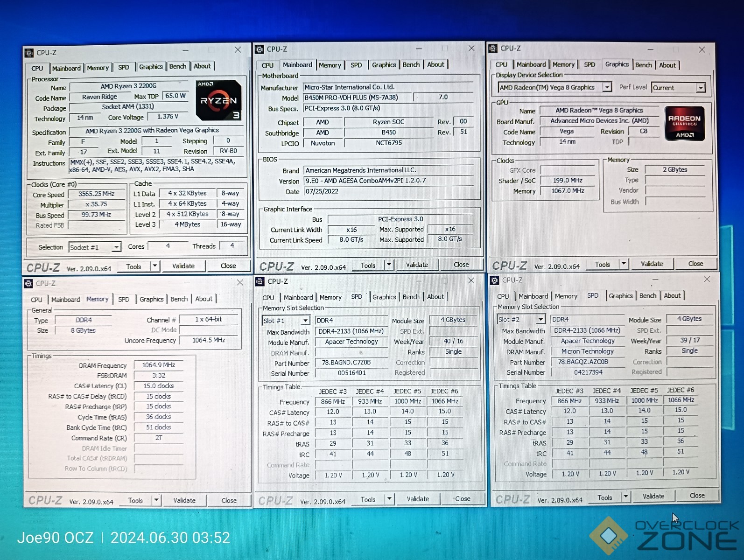Select the Graphics tab in the Slot #1 window
Viewport: 744px width, 560px height.
[x=384, y=297]
